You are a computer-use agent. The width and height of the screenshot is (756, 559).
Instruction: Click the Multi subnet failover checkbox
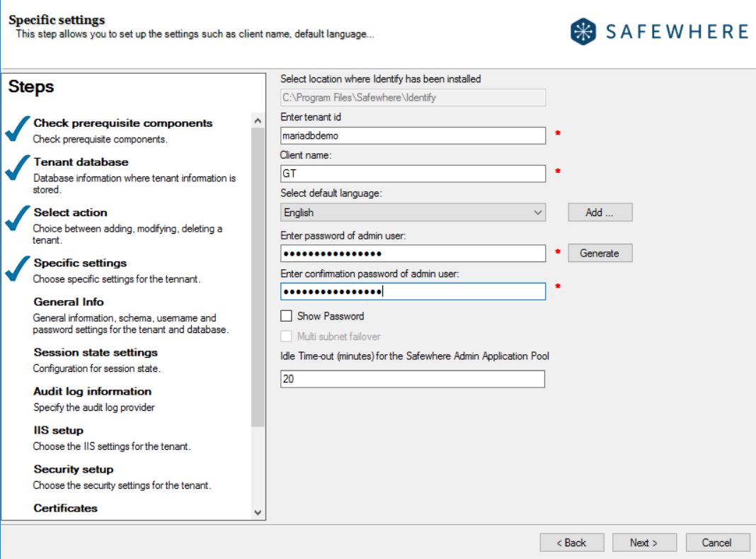coord(287,336)
